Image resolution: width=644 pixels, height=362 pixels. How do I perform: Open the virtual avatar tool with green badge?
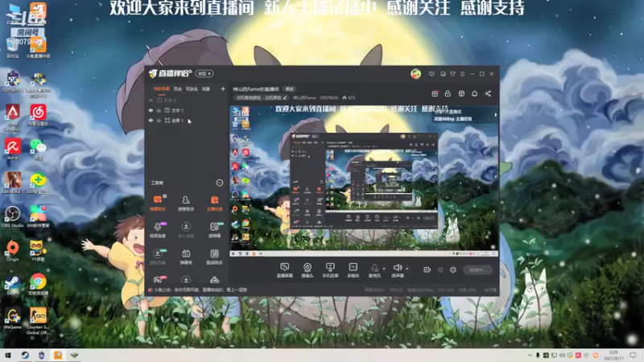coord(158,257)
